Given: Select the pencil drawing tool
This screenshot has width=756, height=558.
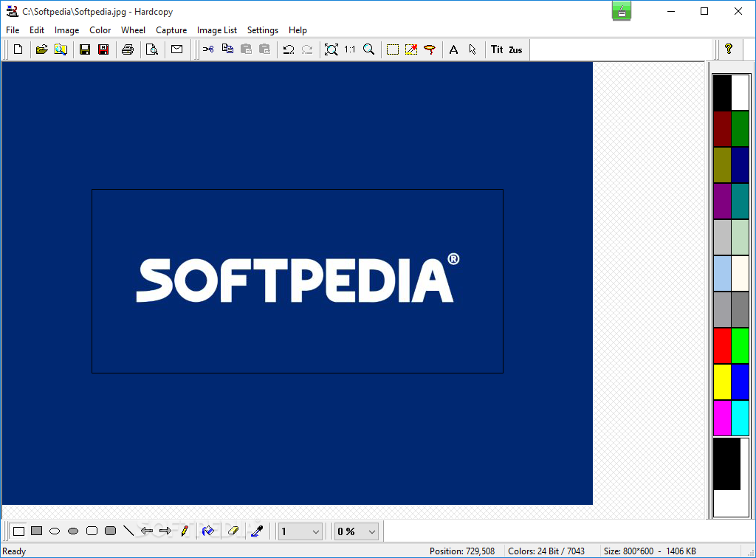Looking at the screenshot, I should pos(184,531).
